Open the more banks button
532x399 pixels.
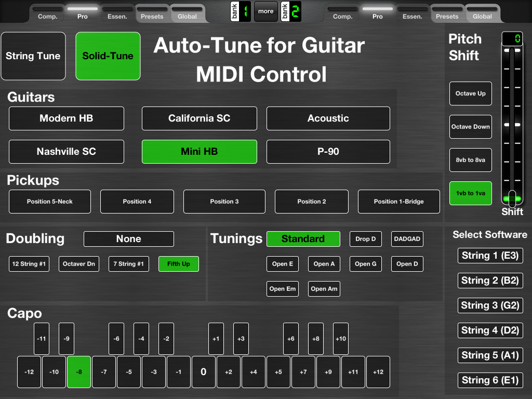tap(265, 11)
